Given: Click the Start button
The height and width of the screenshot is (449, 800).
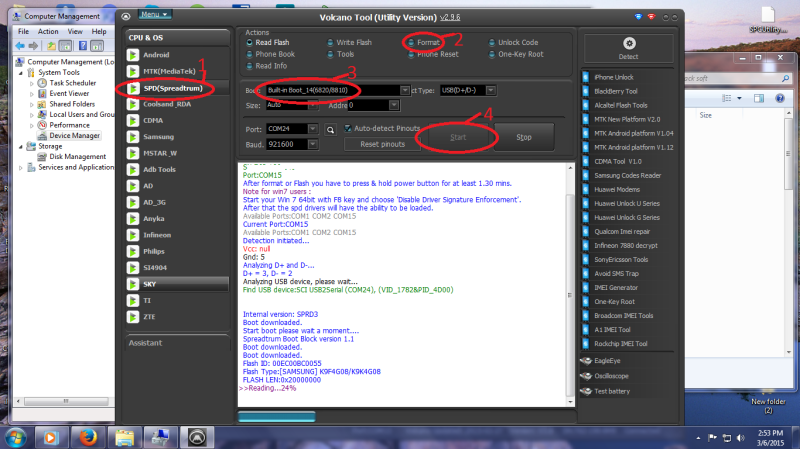Looking at the screenshot, I should tap(458, 137).
